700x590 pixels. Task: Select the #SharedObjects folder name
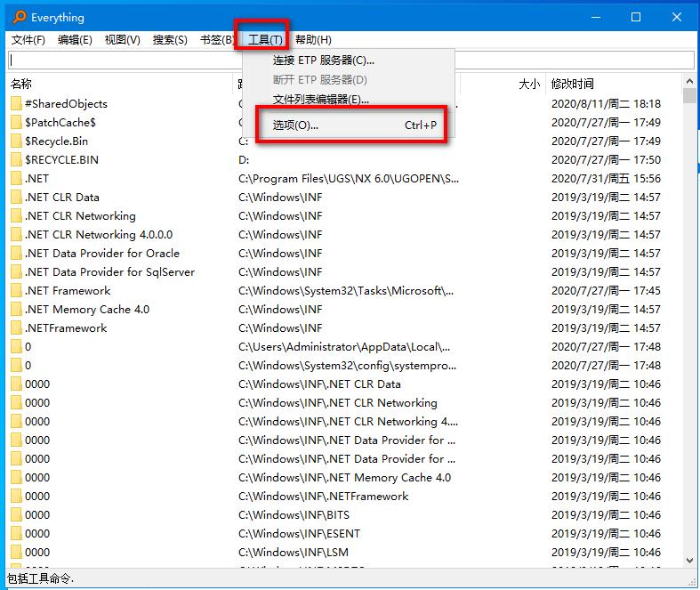pos(66,103)
